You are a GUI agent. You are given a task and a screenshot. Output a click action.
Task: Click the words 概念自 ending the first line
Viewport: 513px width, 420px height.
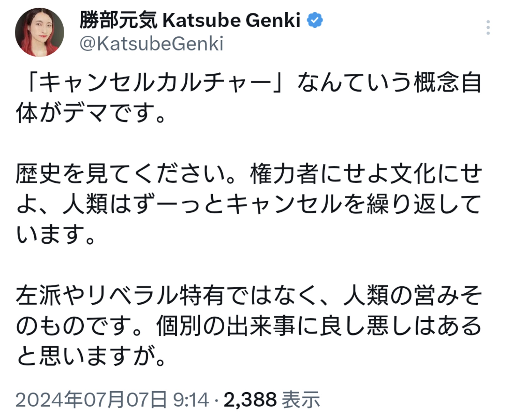coord(447,83)
